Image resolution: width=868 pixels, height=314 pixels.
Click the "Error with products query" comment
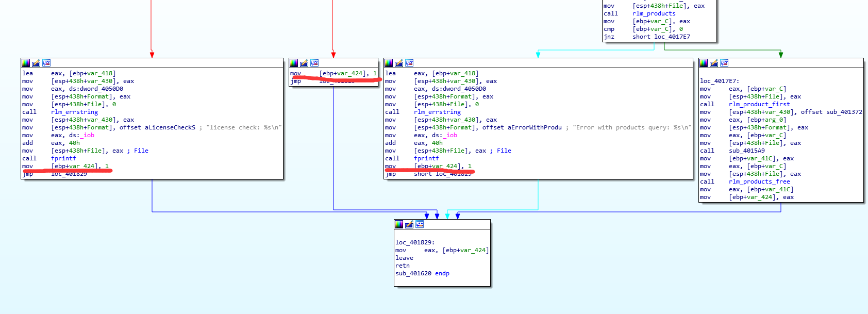click(632, 127)
